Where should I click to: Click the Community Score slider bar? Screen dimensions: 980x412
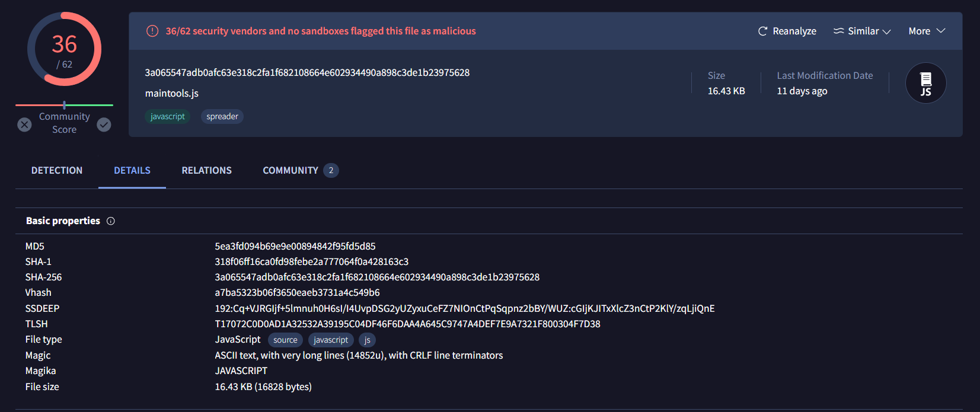(x=64, y=105)
